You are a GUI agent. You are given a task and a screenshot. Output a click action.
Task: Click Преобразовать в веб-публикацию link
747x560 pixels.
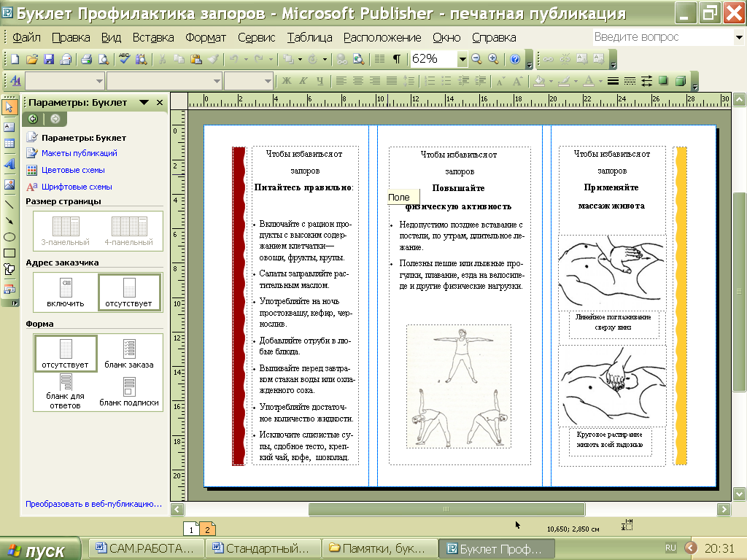coord(94,504)
